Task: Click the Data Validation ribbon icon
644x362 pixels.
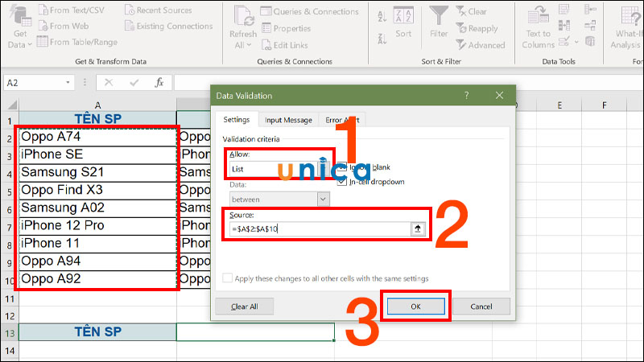Action: (564, 41)
